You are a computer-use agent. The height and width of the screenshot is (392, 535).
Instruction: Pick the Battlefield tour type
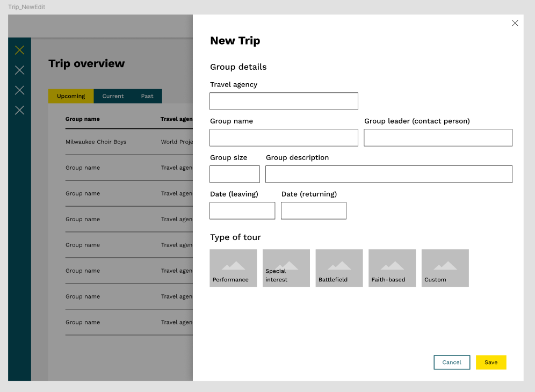[339, 268]
